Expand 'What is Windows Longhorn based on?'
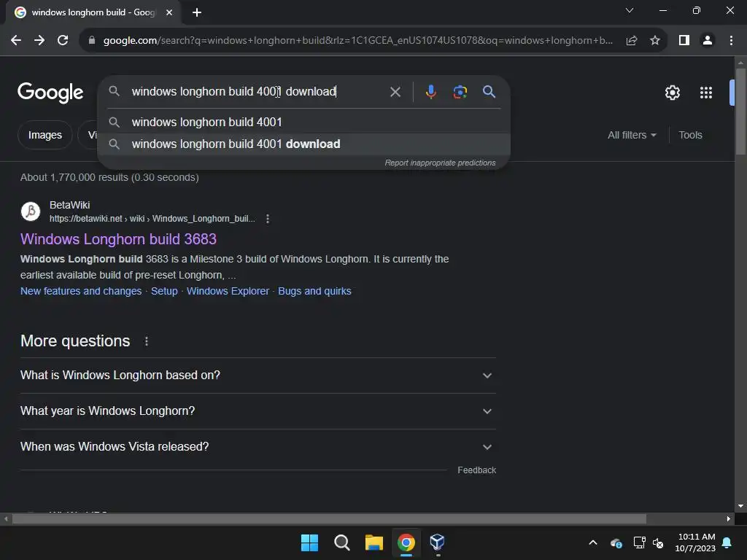Image resolution: width=747 pixels, height=560 pixels. [x=258, y=376]
